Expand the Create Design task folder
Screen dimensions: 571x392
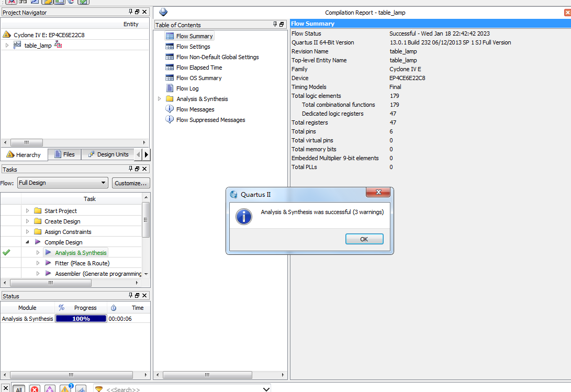coord(27,221)
